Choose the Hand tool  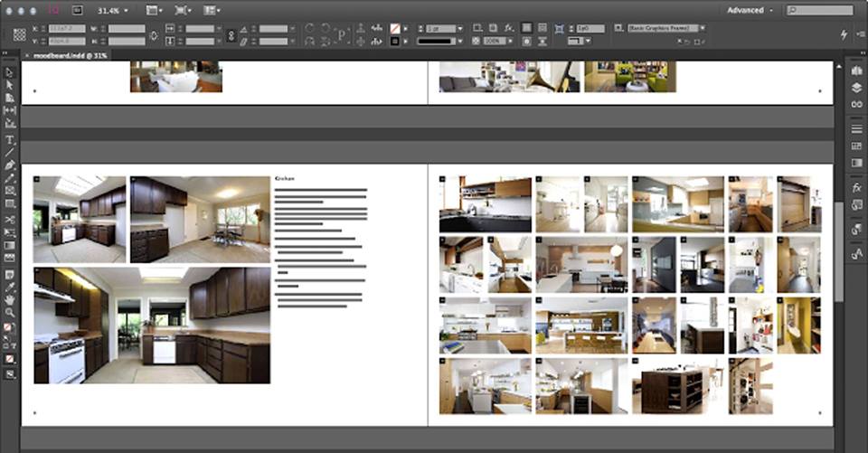click(x=10, y=298)
